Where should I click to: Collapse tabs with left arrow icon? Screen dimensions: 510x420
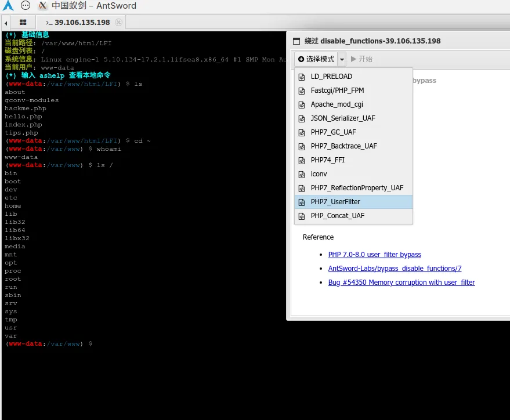click(x=6, y=23)
